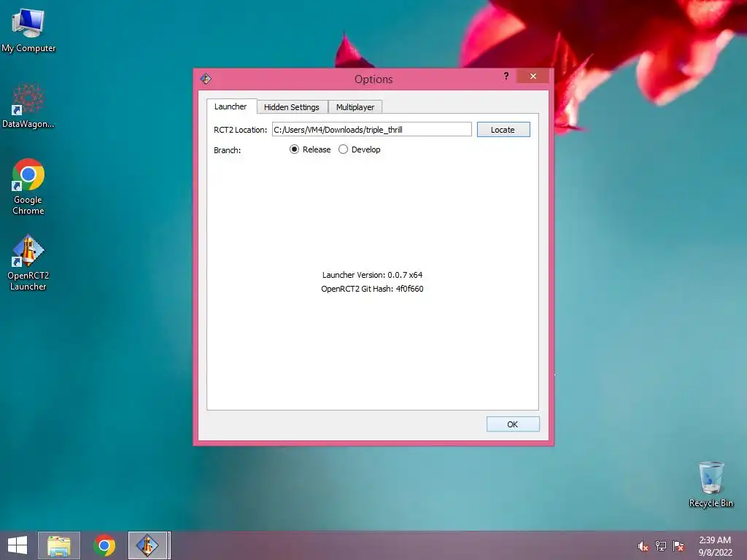
Task: Click the Windows Start button
Action: (18, 545)
